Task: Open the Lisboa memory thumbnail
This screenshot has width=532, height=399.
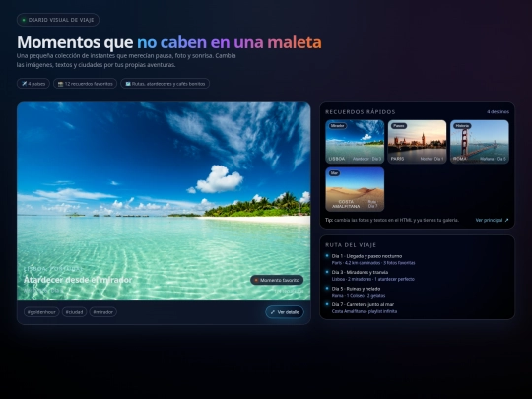Action: (x=355, y=142)
